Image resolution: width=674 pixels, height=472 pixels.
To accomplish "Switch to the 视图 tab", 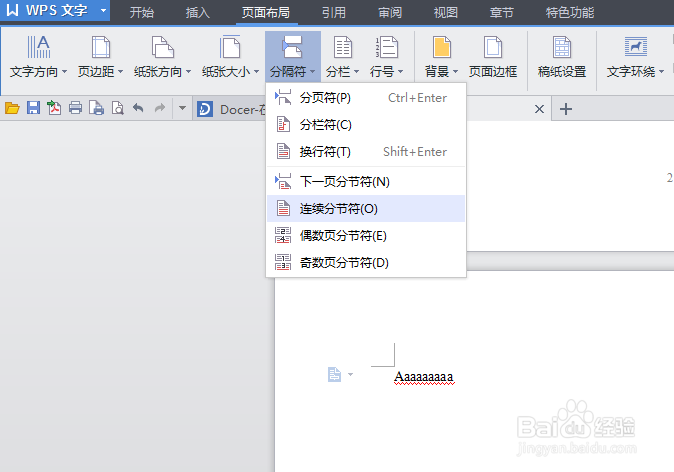I will (446, 12).
